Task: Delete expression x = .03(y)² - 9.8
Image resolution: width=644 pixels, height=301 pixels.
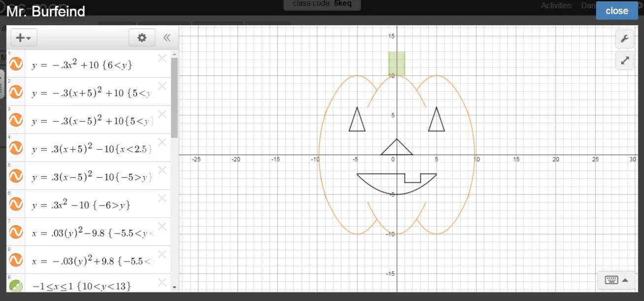Action: (162, 227)
